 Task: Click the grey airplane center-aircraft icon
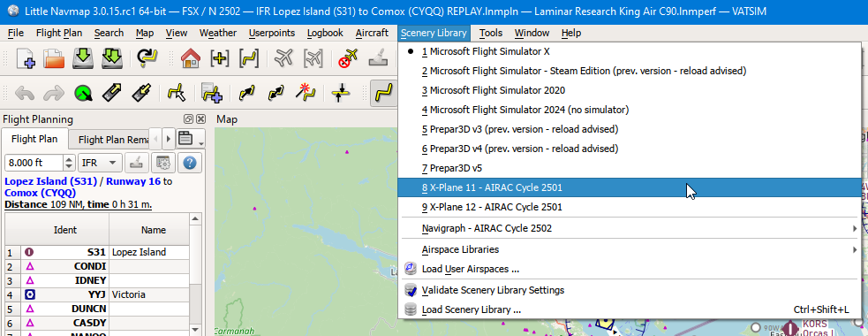coord(284,57)
